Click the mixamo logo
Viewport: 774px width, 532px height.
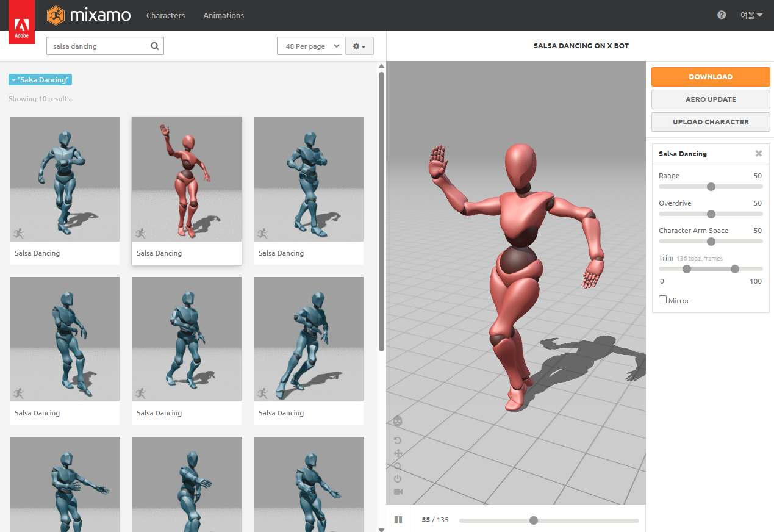[x=89, y=15]
